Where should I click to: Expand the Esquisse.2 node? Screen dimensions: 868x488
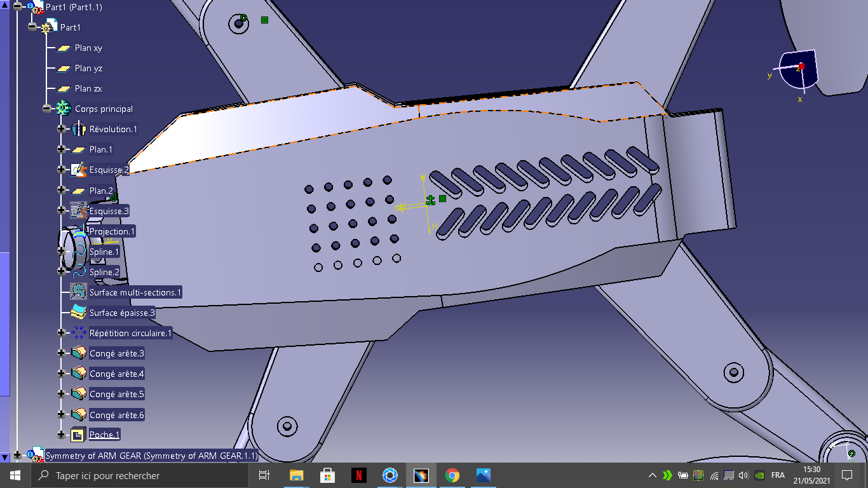point(62,170)
